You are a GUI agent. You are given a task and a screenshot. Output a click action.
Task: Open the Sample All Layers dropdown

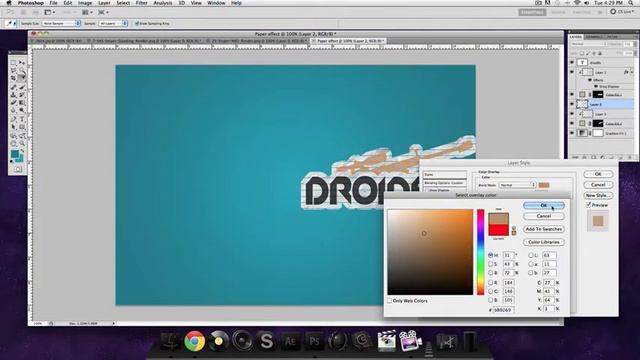tap(113, 24)
